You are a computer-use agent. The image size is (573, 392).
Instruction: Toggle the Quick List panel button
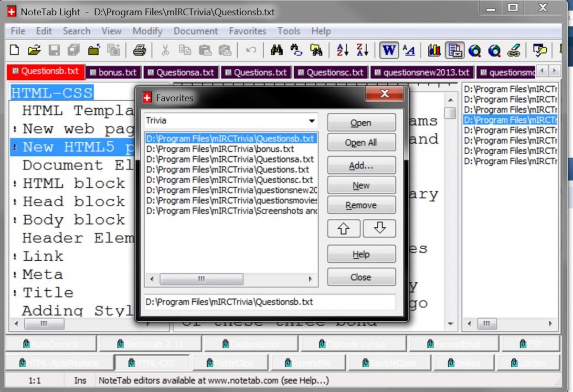[454, 50]
